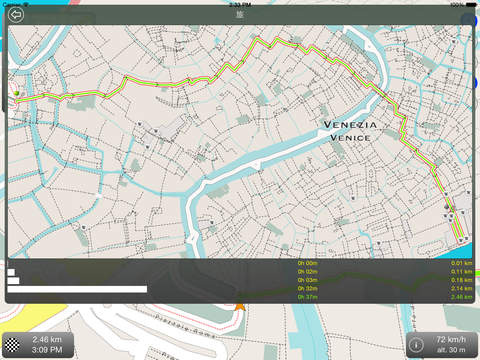Tap the Venezia Venice map label
Screen dimensions: 480x360
(x=350, y=131)
